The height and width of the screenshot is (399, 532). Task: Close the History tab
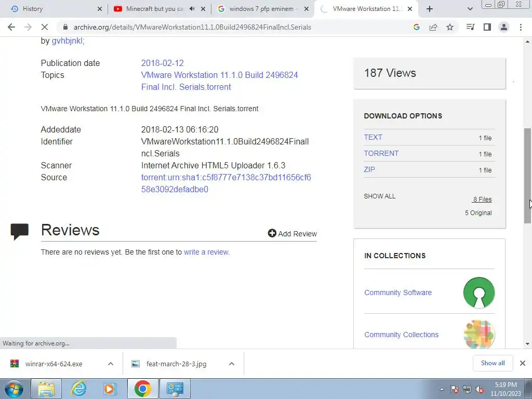pos(100,9)
